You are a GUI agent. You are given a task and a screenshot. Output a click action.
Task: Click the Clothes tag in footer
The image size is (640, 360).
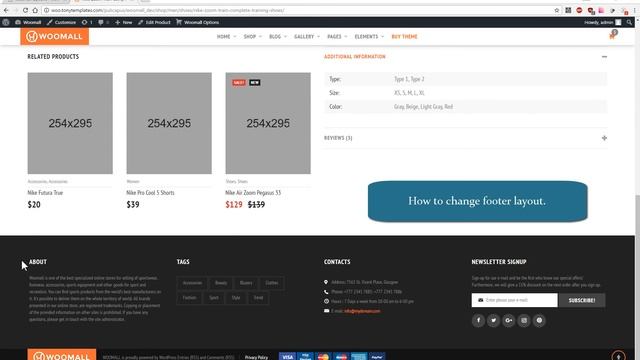tap(271, 283)
